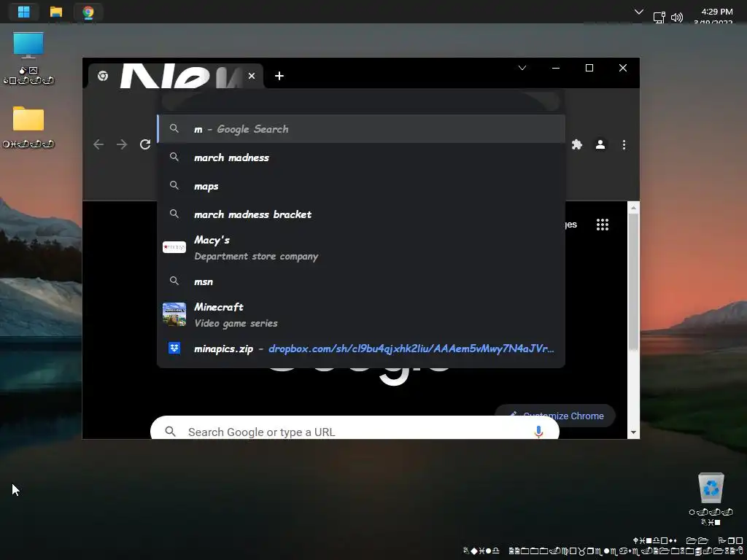The width and height of the screenshot is (747, 560).
Task: Choose the Macy's department store suggestion
Action: pos(361,248)
